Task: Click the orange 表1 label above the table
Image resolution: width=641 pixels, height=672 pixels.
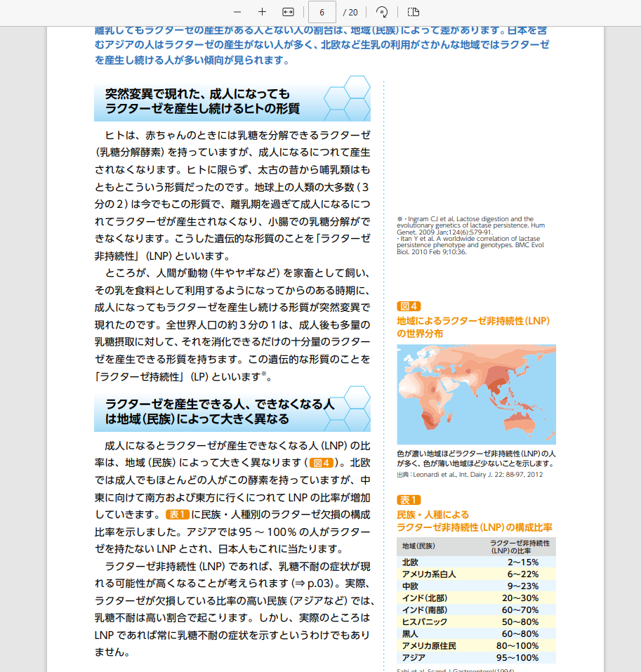Action: click(x=409, y=500)
